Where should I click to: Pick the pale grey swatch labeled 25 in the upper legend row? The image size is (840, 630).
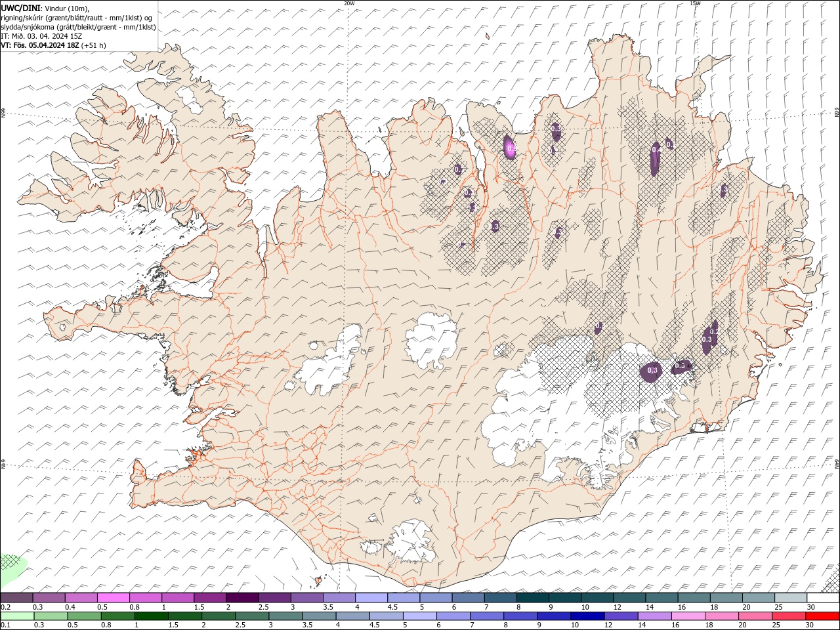[790, 598]
